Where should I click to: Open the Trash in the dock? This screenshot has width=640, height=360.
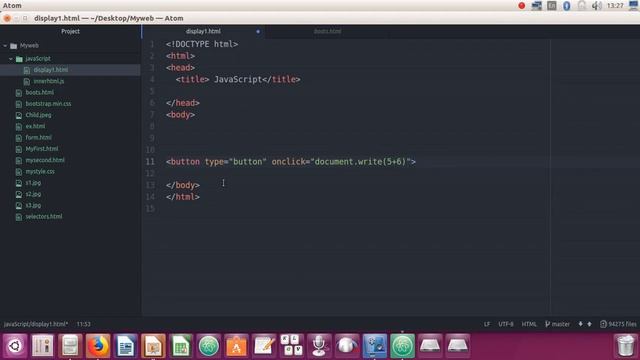[625, 346]
